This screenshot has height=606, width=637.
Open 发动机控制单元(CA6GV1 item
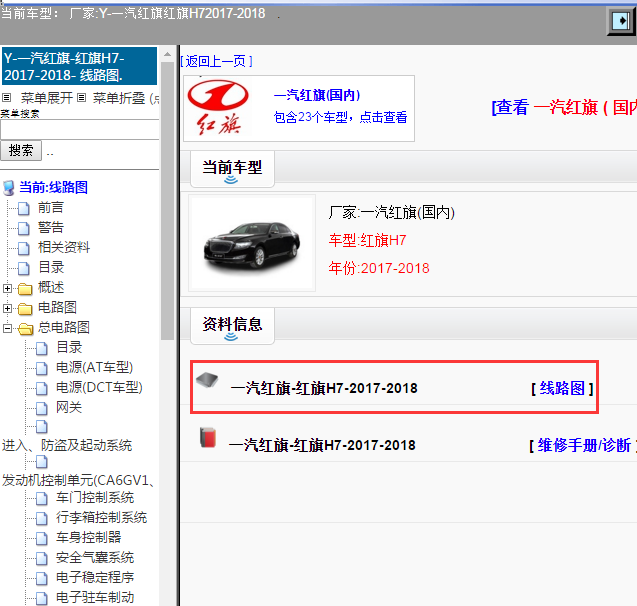coord(78,480)
